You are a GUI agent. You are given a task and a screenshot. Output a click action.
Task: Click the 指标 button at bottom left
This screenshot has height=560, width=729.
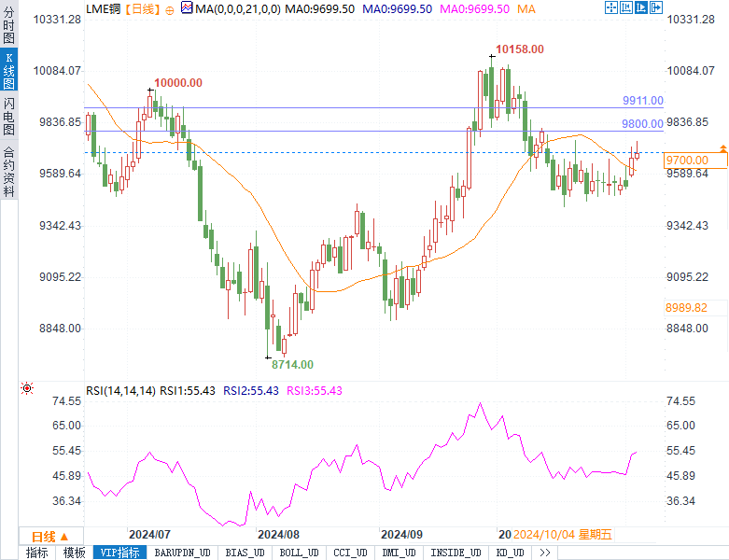click(36, 553)
